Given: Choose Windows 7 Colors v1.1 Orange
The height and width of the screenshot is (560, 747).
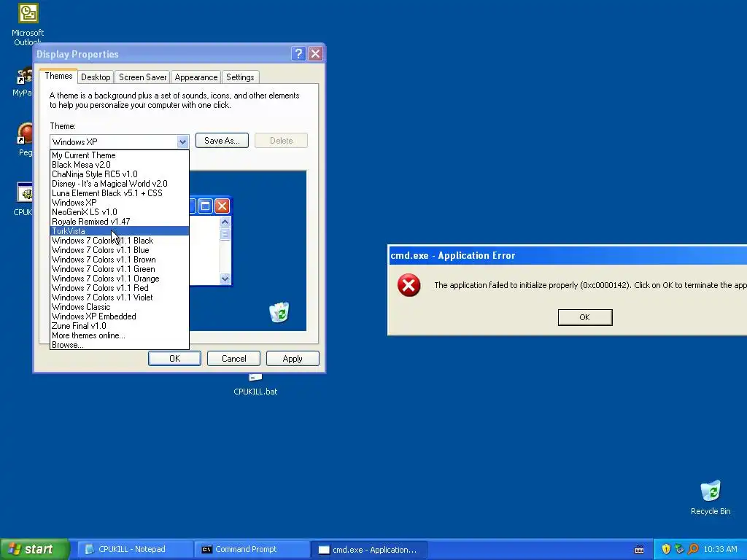Looking at the screenshot, I should 120,279.
